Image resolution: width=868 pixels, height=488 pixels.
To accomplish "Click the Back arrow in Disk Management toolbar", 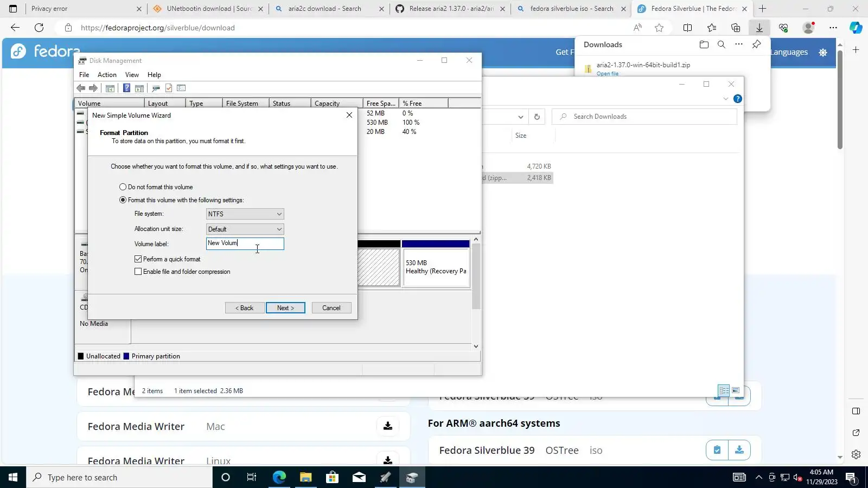I will point(81,88).
